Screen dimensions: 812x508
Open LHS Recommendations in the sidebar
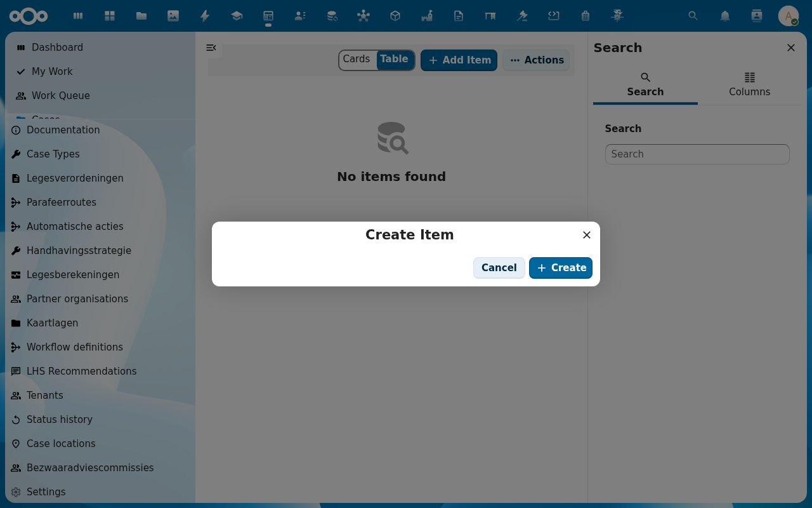click(x=100, y=371)
